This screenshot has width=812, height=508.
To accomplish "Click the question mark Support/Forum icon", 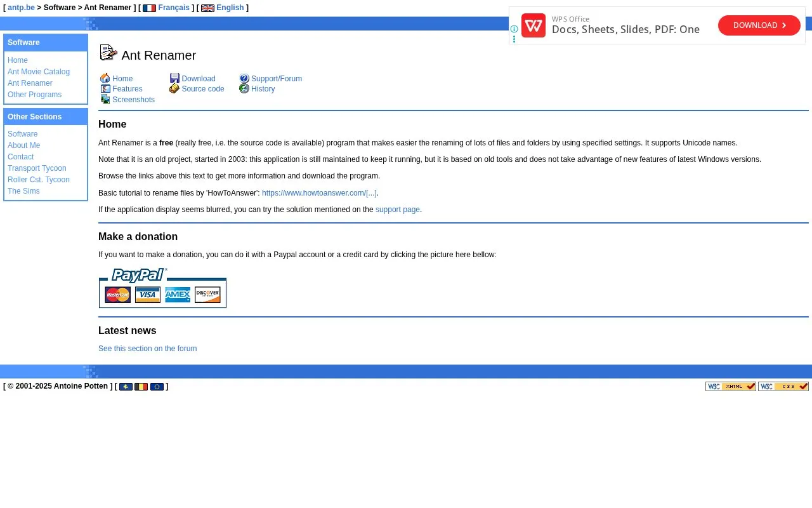I will coord(244,79).
